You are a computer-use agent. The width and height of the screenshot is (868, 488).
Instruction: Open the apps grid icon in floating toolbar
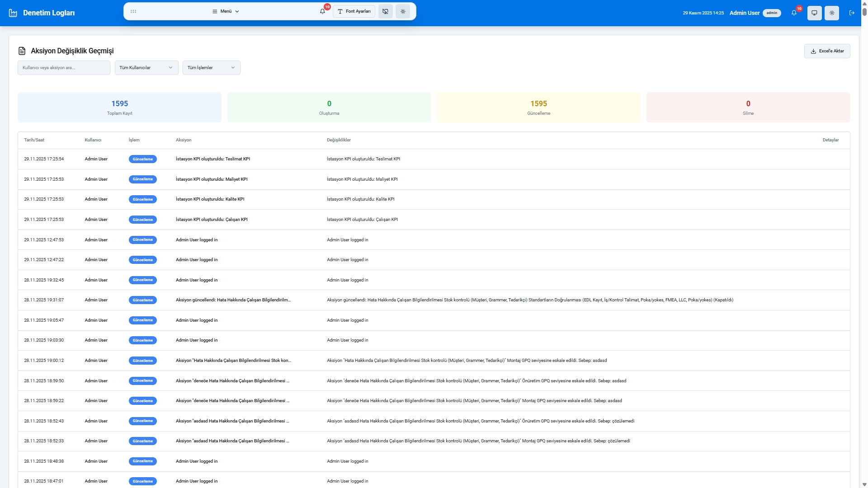134,11
